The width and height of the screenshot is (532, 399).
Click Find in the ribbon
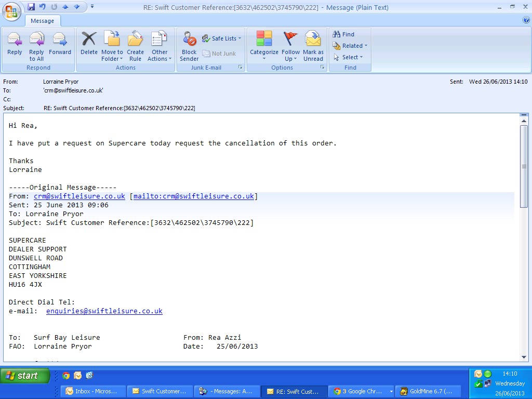tap(343, 34)
